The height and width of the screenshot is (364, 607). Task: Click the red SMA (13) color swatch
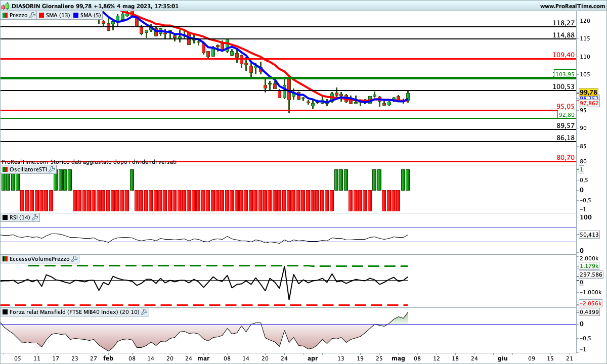(x=42, y=15)
